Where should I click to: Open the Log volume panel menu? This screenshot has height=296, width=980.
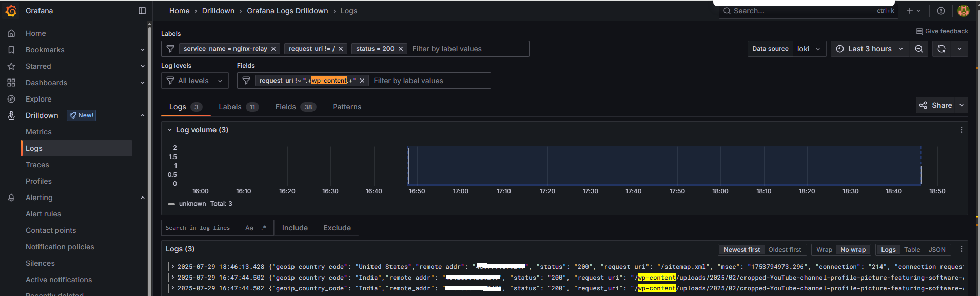(x=961, y=130)
